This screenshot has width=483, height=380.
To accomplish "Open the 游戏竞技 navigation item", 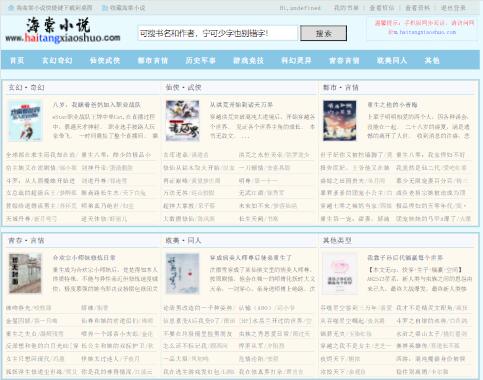I will [x=249, y=60].
